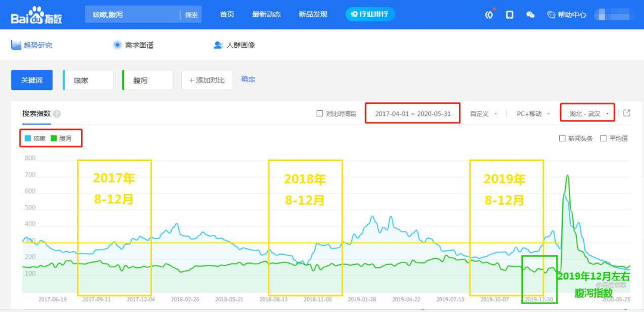644x312 pixels.
Task: Click the blue 咳嗽 legend swatch
Action: (x=28, y=138)
